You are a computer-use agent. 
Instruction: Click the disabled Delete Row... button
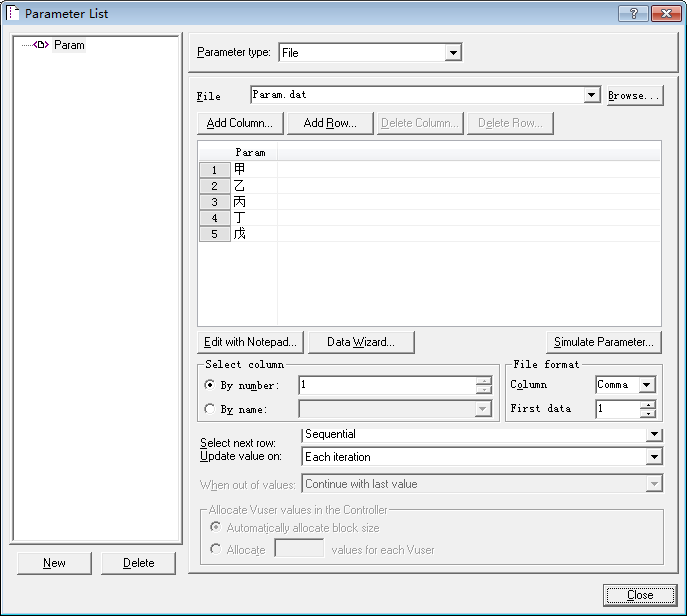point(510,123)
